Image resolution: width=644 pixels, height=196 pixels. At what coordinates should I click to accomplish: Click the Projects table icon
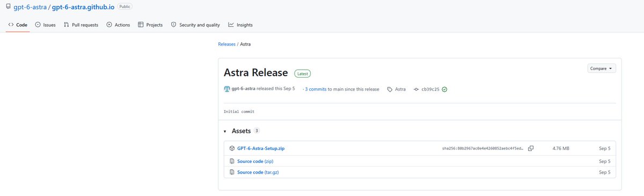[x=141, y=25]
